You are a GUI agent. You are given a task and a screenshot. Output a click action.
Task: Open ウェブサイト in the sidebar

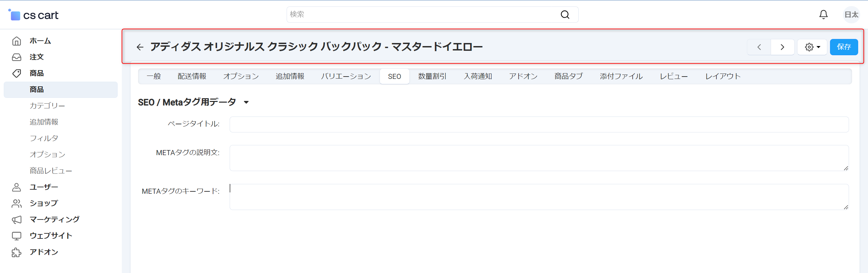[x=51, y=236]
